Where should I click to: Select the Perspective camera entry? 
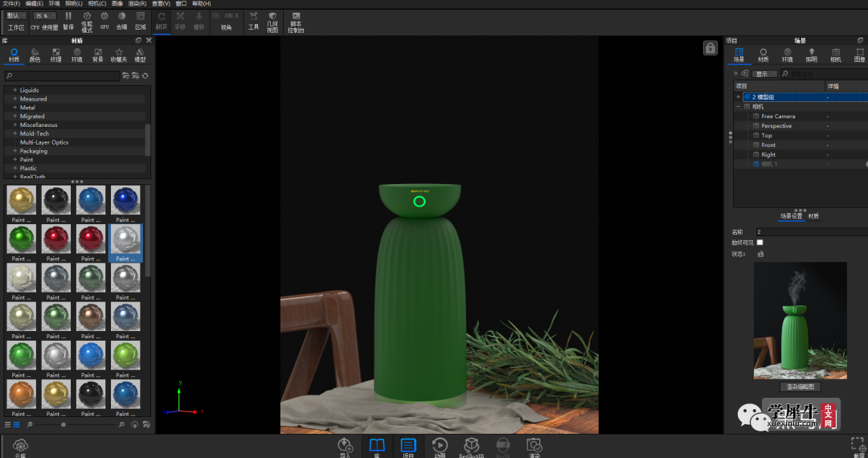[776, 125]
